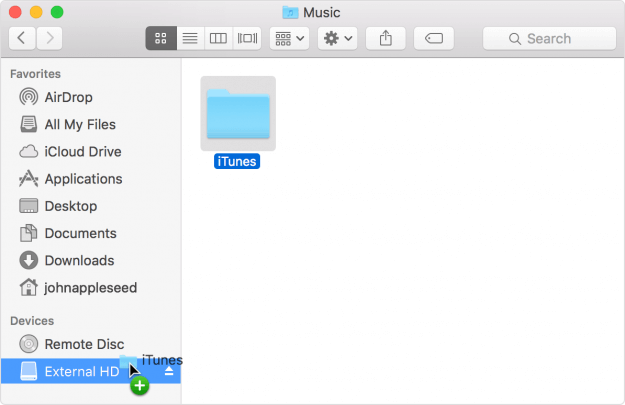The height and width of the screenshot is (405, 625).
Task: Switch to list view
Action: 190,38
